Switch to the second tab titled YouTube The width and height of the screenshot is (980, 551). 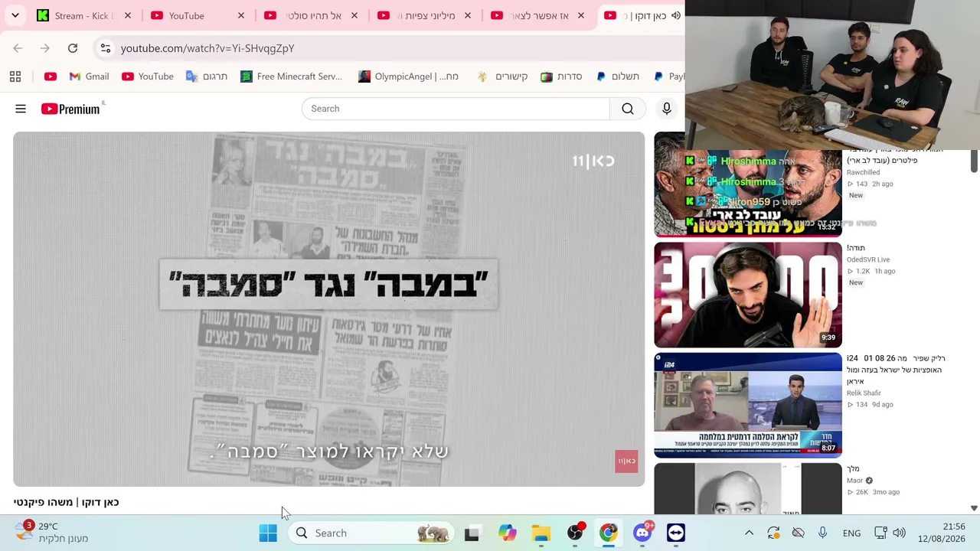[x=198, y=15]
